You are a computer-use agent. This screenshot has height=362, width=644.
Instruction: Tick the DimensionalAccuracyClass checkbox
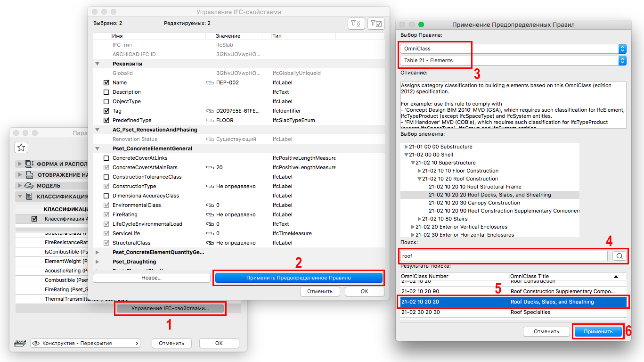pos(106,196)
